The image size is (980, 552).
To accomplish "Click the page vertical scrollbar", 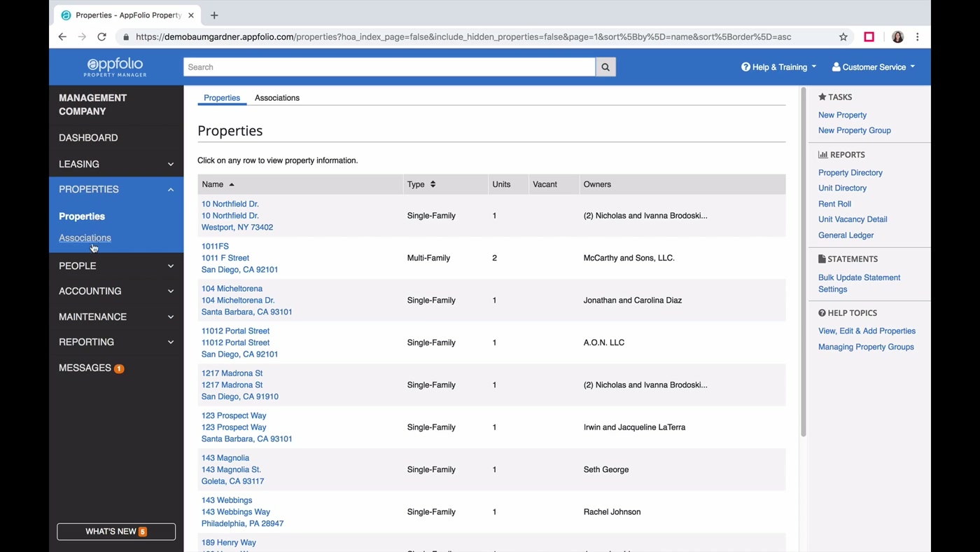I will pos(804,262).
